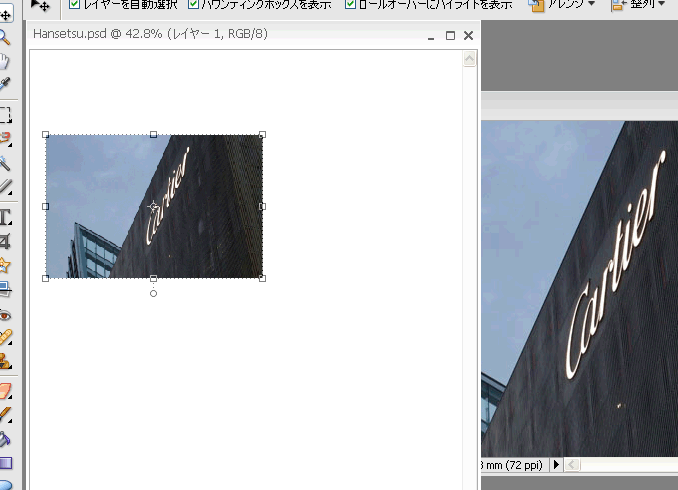Select the Red Eye Removal tool

pyautogui.click(x=5, y=314)
